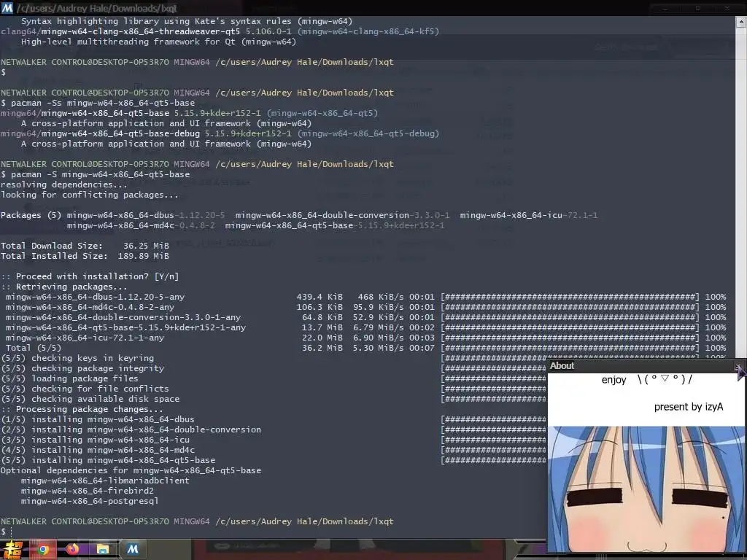Click the MSYS2 icon in the terminal title bar

pos(7,8)
